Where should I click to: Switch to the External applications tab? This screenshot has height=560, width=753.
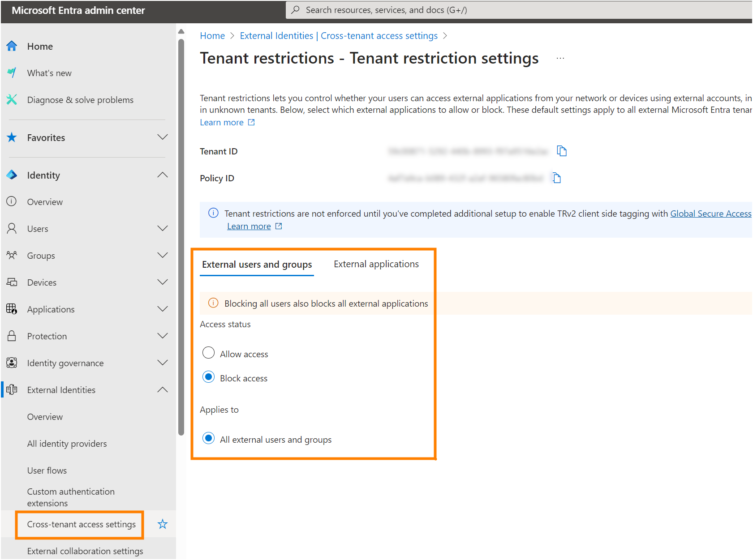[x=375, y=264]
